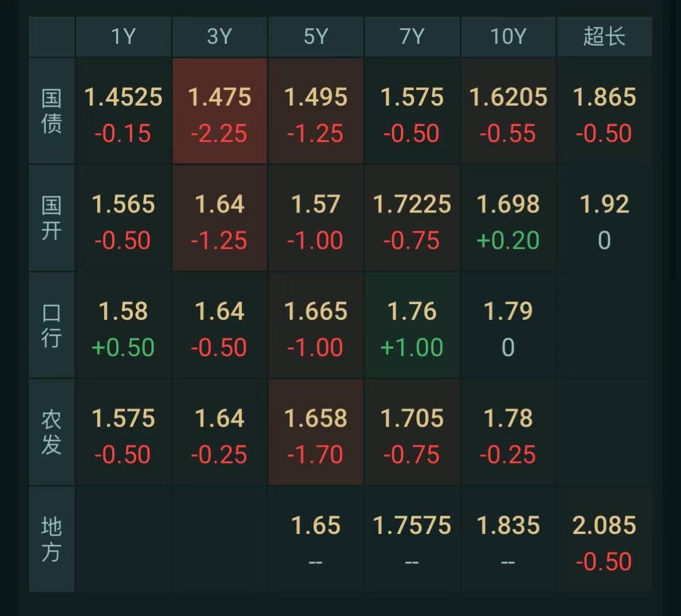Click the 国债 row label
This screenshot has width=681, height=616.
[x=51, y=111]
